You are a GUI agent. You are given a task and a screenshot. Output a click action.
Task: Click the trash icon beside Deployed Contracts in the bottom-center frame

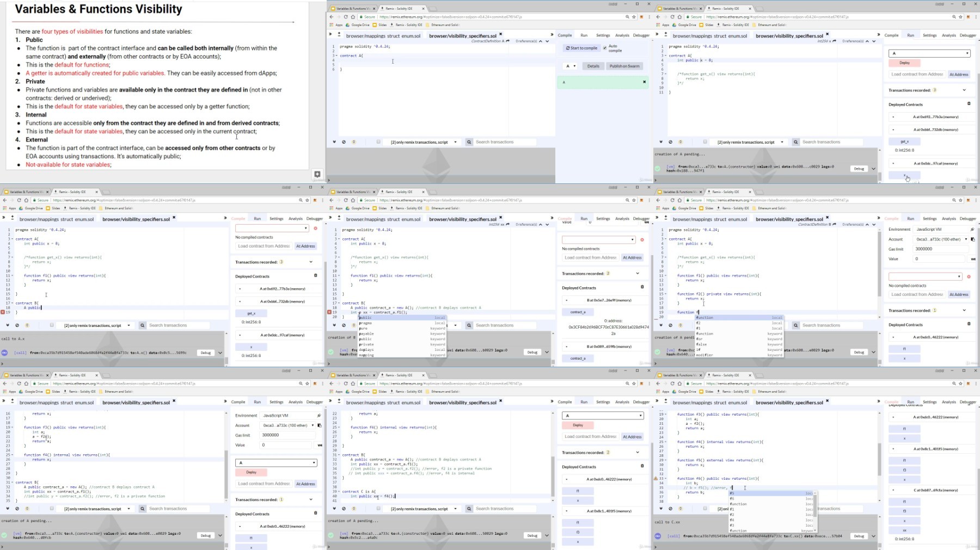point(642,466)
